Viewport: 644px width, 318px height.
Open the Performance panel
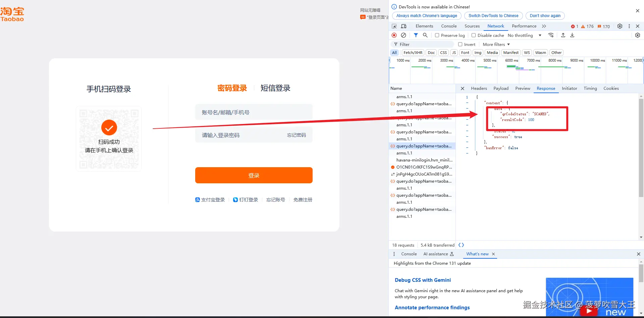(x=524, y=26)
